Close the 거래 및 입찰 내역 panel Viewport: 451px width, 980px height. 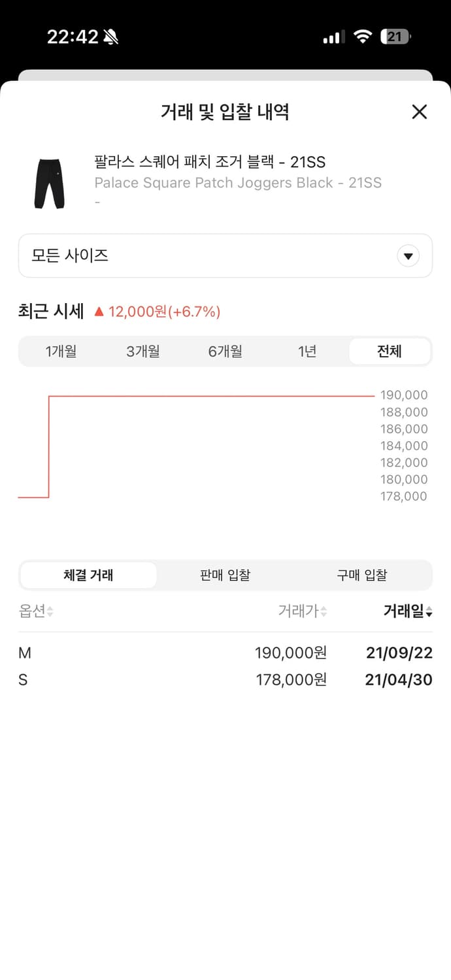coord(419,112)
